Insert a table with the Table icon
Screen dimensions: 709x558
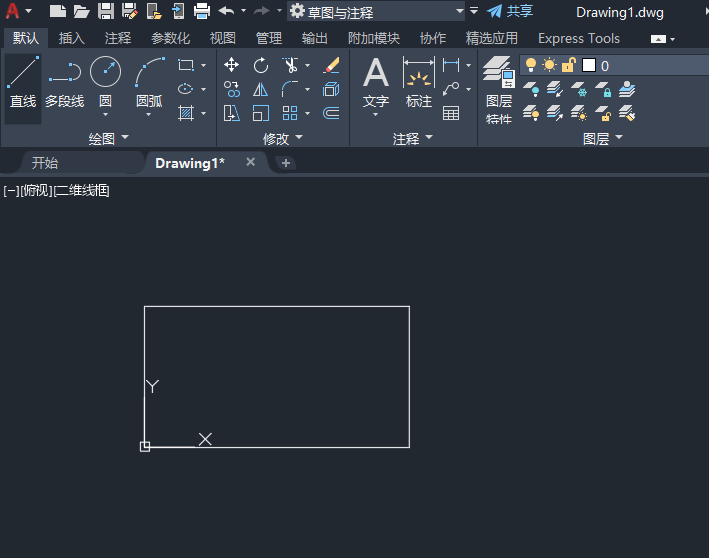451,113
